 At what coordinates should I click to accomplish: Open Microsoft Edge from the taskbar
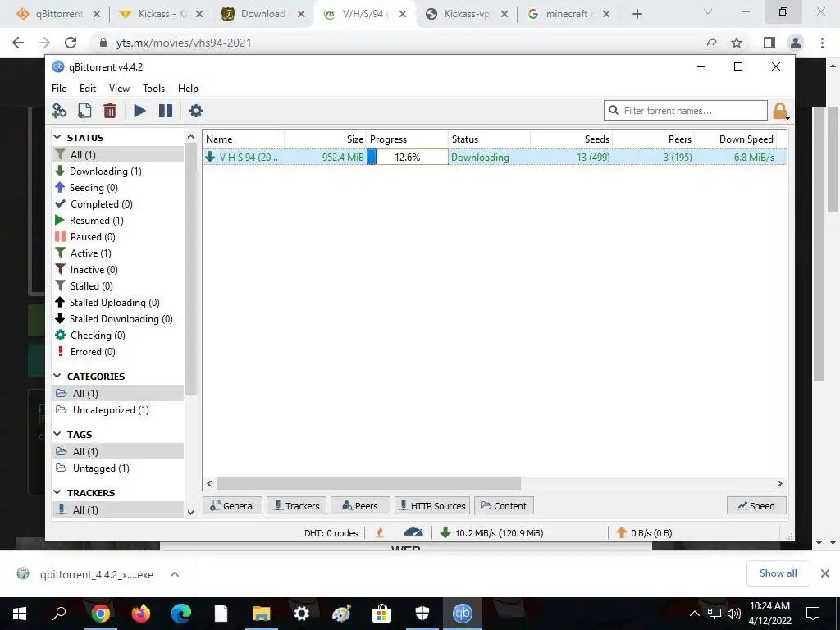pos(181,614)
